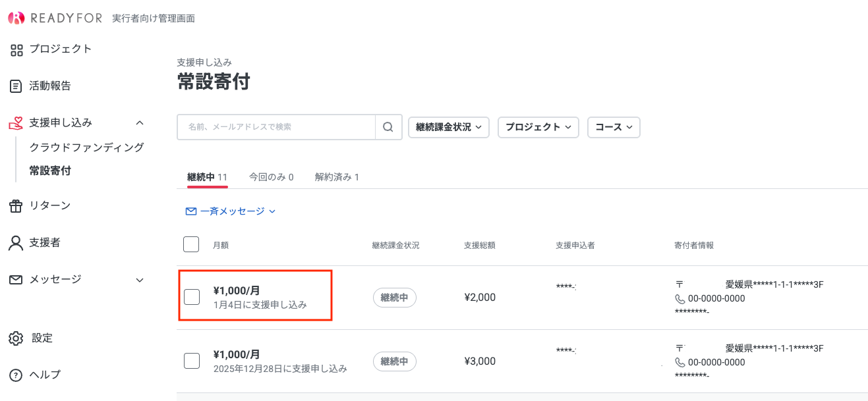The width and height of the screenshot is (868, 401).
Task: Click the 設定 gear icon
Action: (x=16, y=338)
